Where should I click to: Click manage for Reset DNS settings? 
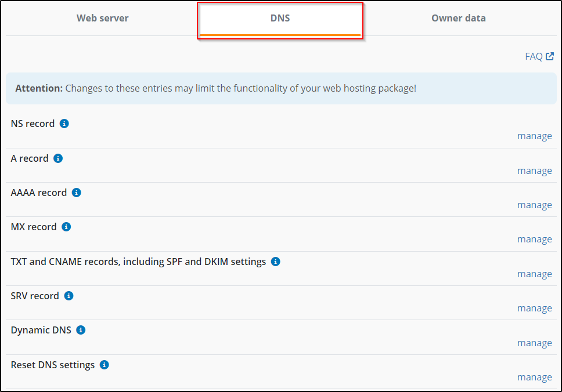[x=534, y=378]
